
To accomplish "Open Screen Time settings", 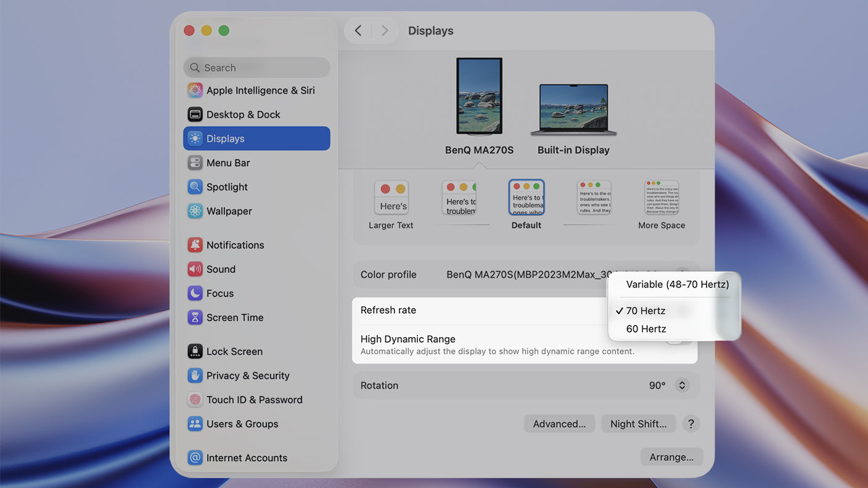I will pyautogui.click(x=256, y=317).
